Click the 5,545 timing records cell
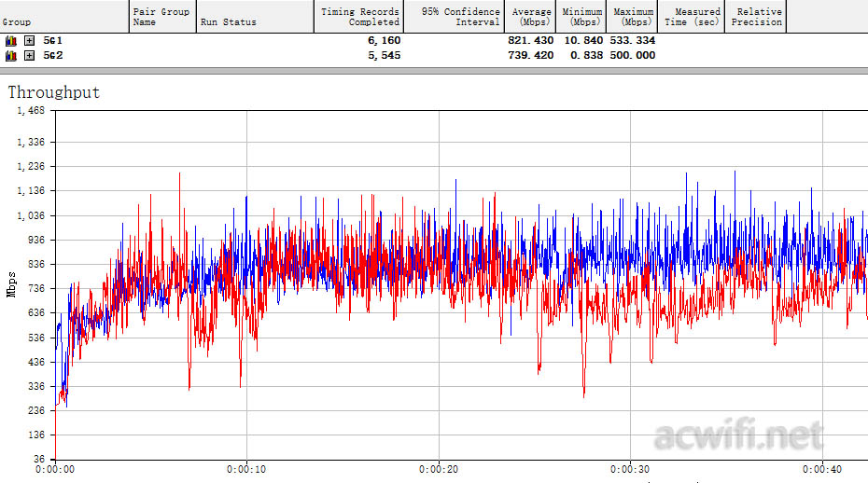 [x=379, y=56]
